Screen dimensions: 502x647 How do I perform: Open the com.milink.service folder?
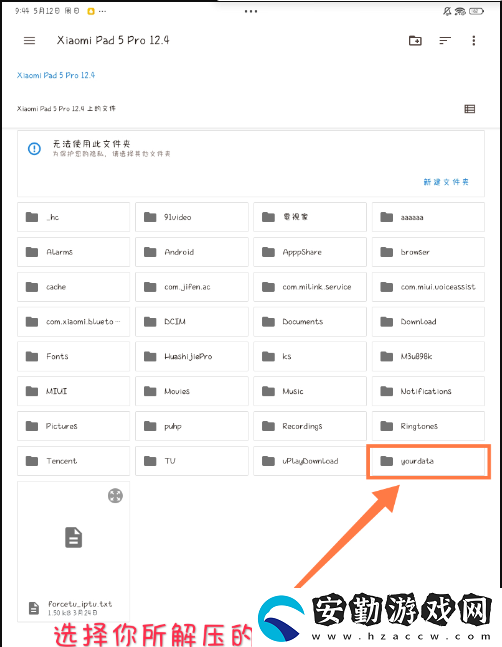point(310,287)
